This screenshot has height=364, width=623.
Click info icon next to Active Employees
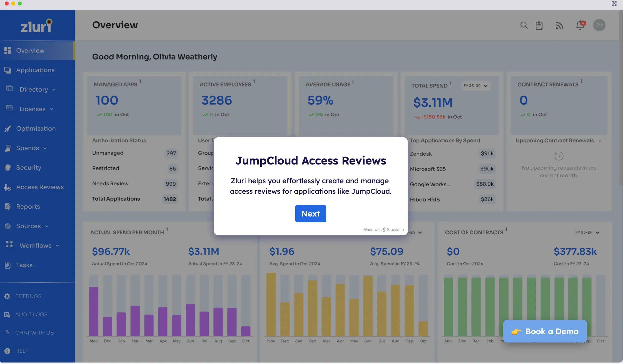coord(254,81)
